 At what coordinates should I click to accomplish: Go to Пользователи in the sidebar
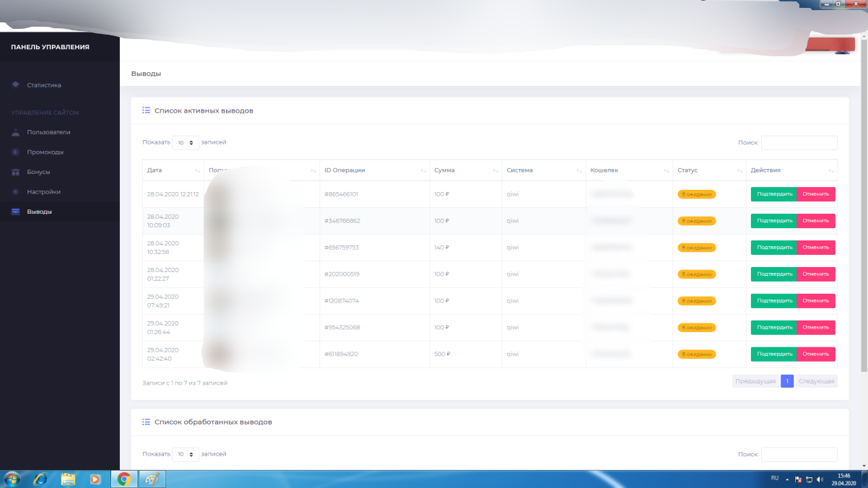pos(48,132)
